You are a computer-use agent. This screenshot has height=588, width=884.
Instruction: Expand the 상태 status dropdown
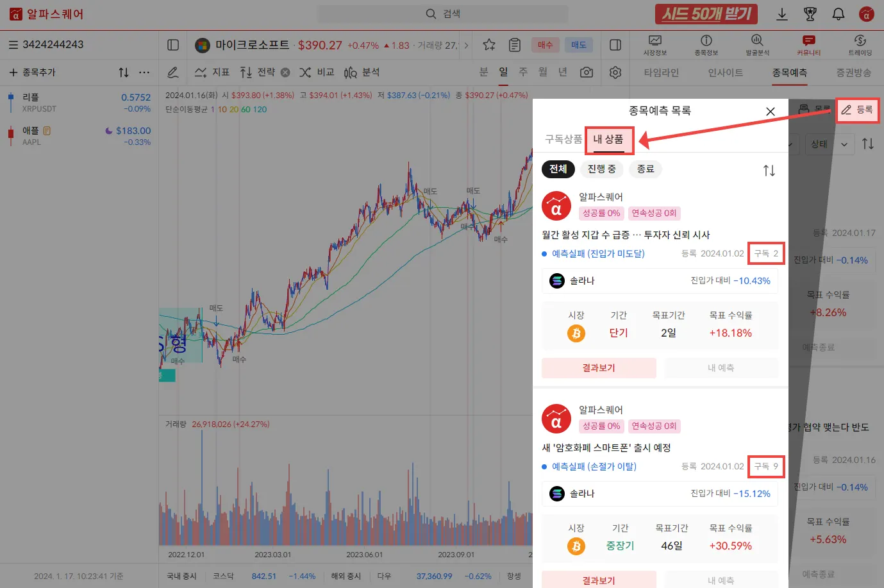(x=830, y=144)
